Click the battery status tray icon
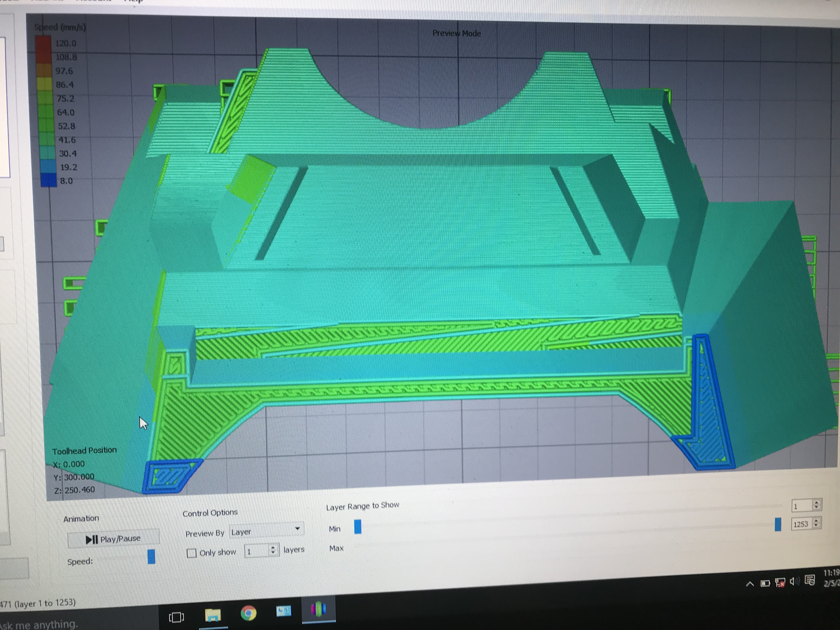This screenshot has height=630, width=840. point(765,583)
